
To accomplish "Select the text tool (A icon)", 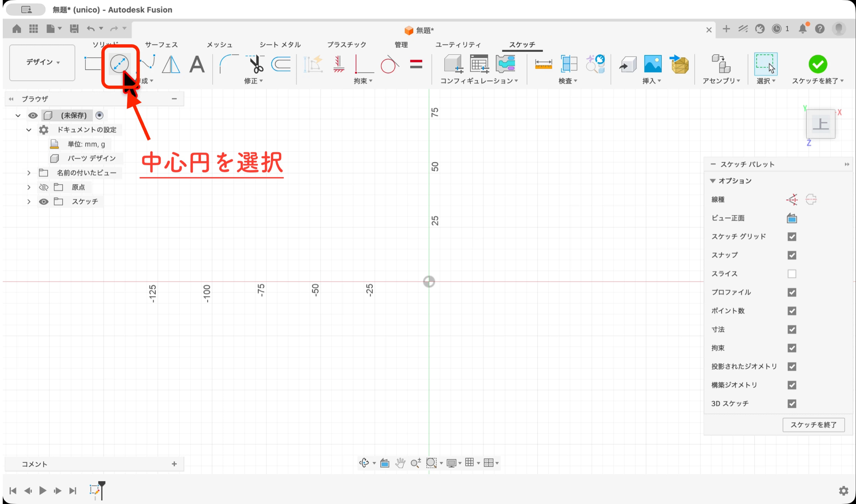I will click(197, 64).
